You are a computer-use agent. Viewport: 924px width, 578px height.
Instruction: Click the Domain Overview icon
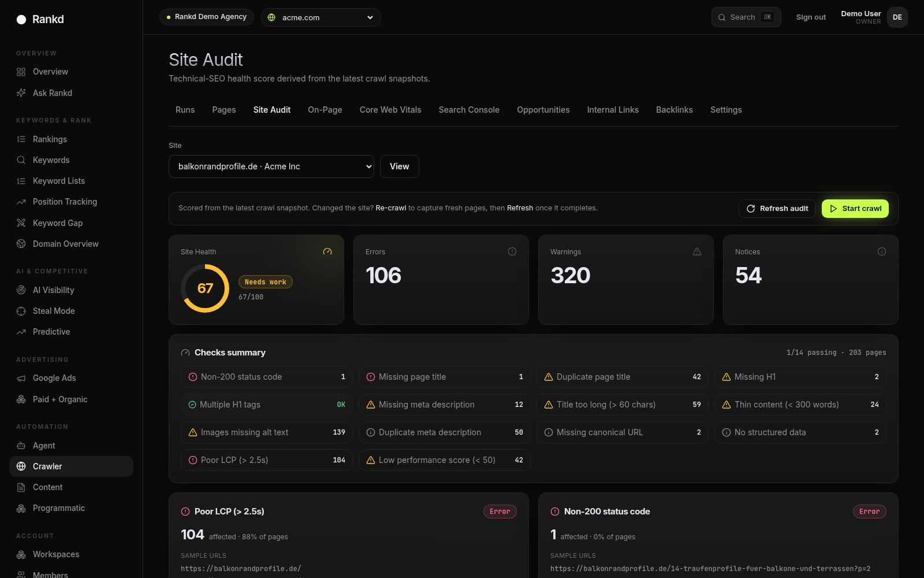[21, 244]
